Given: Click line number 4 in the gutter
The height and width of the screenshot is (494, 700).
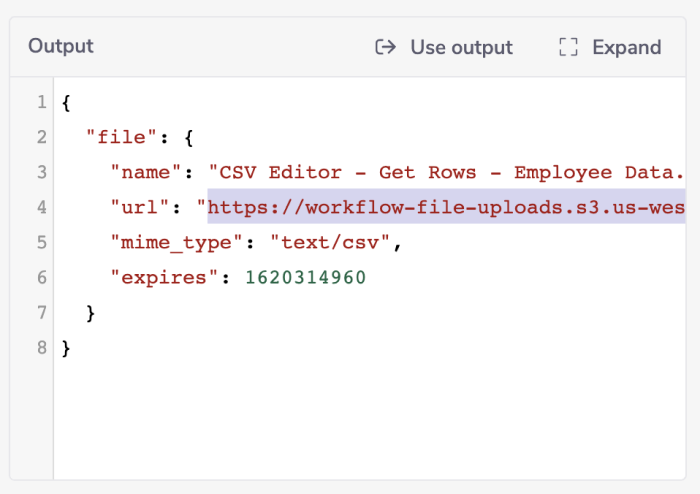Looking at the screenshot, I should [41, 207].
